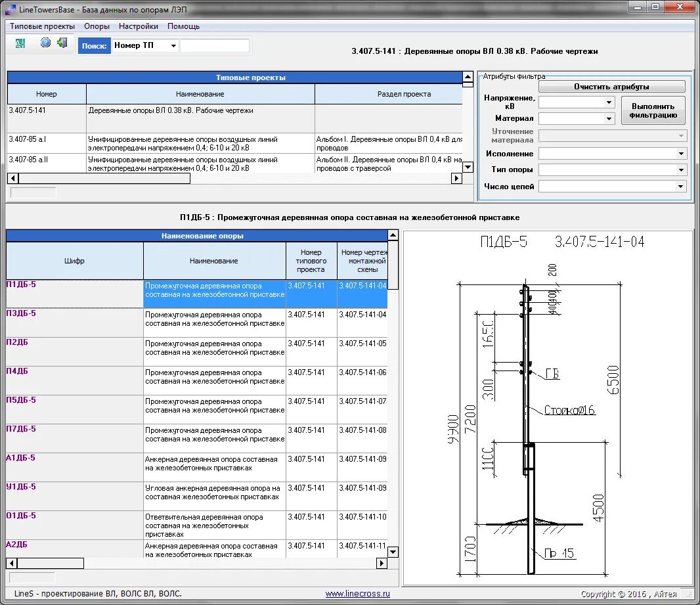The width and height of the screenshot is (700, 605).
Task: Click left arrow of tower table horizontal scrollbar
Action: click(x=12, y=563)
